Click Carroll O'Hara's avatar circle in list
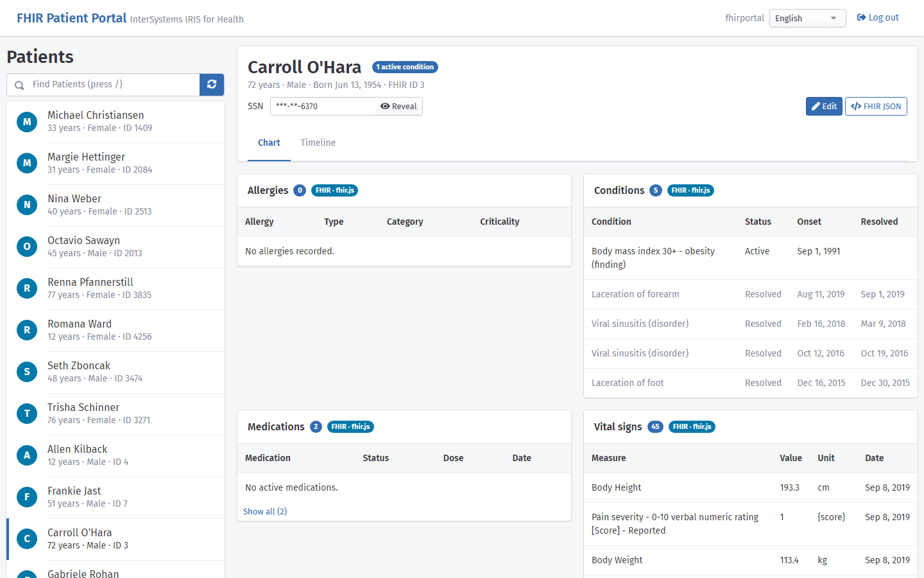This screenshot has width=924, height=578. (27, 539)
